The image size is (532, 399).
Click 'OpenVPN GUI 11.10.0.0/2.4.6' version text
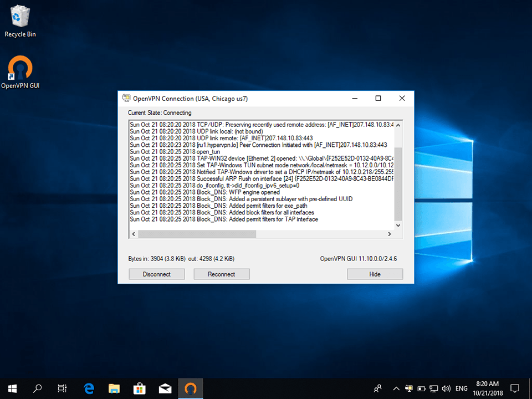(359, 259)
